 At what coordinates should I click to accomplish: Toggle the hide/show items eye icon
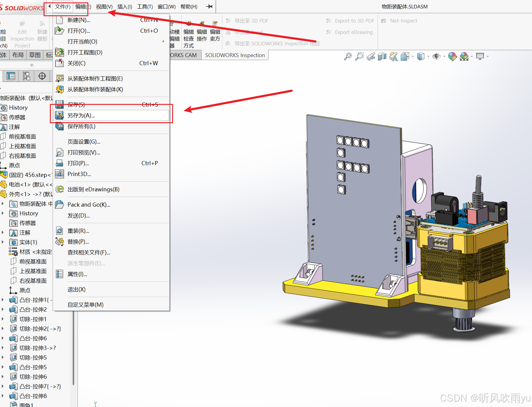436,56
